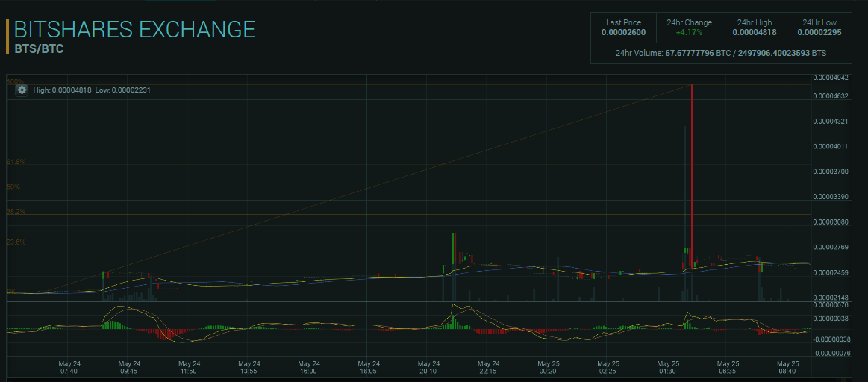Click time label May 24 18:05
The image size is (868, 382).
369,368
